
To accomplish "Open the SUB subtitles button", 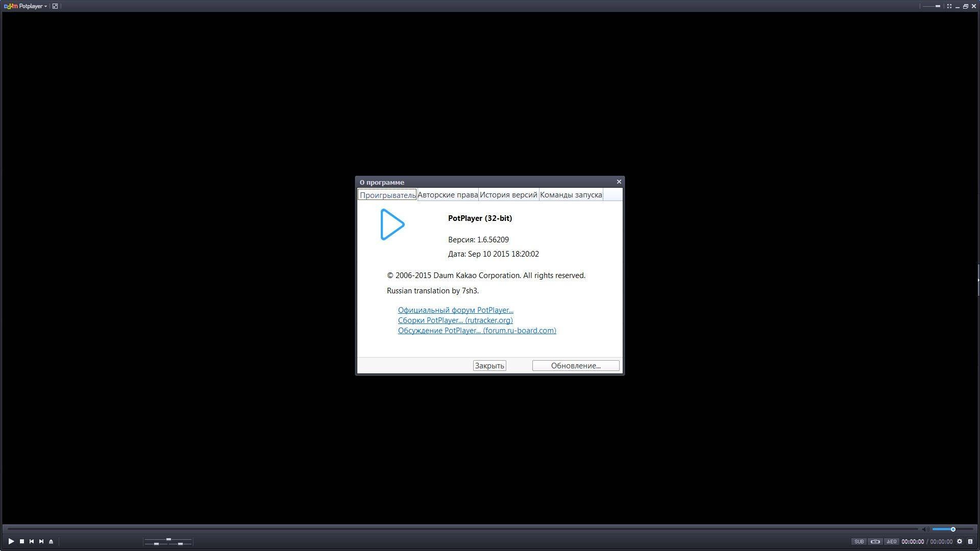I will tap(859, 542).
